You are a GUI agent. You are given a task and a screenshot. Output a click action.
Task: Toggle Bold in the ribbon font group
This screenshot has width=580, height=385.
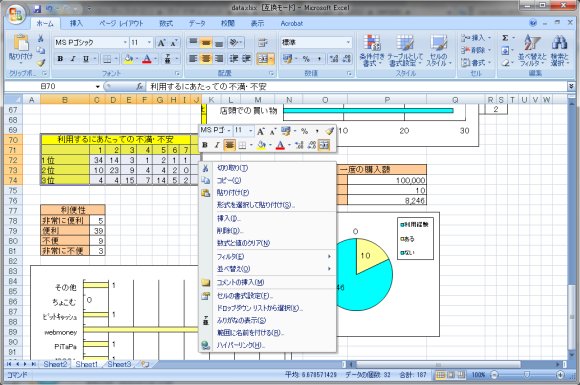60,59
